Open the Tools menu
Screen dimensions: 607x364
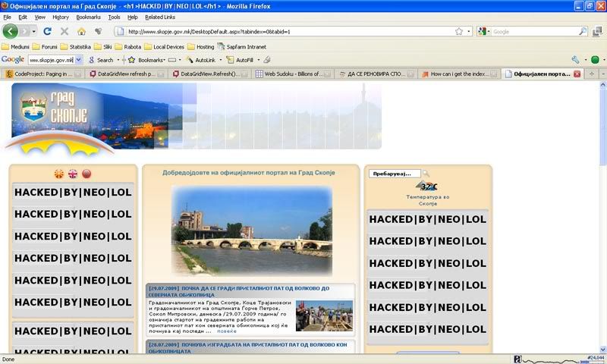(x=114, y=17)
